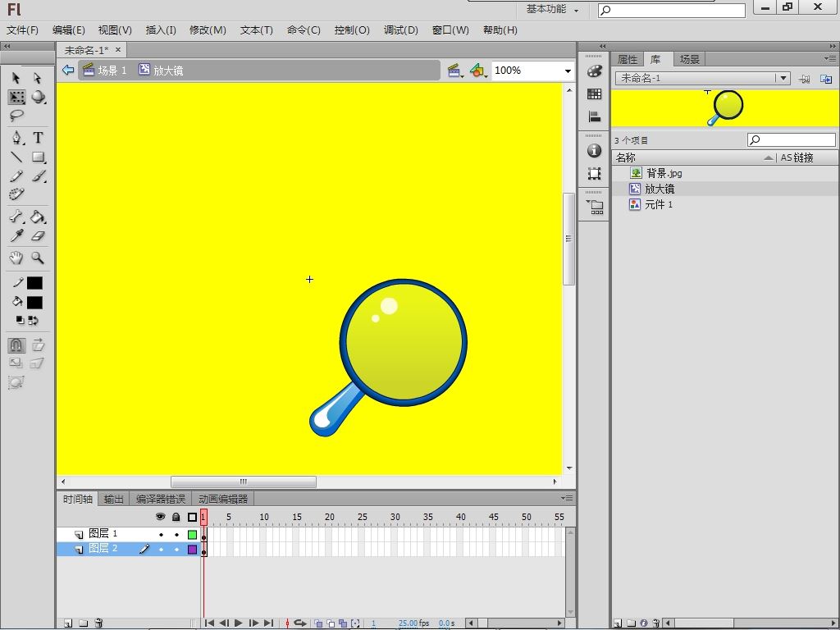840x630 pixels.
Task: Switch to the 动画编辑器 tab
Action: click(x=223, y=500)
